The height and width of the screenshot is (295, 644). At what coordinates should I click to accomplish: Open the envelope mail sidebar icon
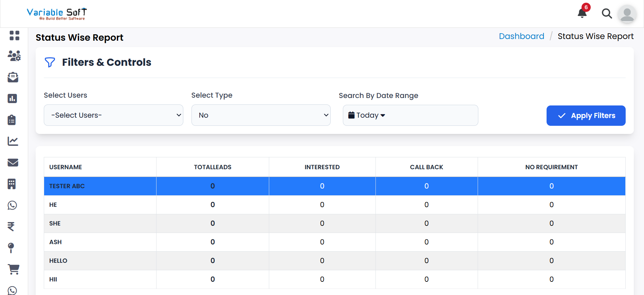point(13,163)
